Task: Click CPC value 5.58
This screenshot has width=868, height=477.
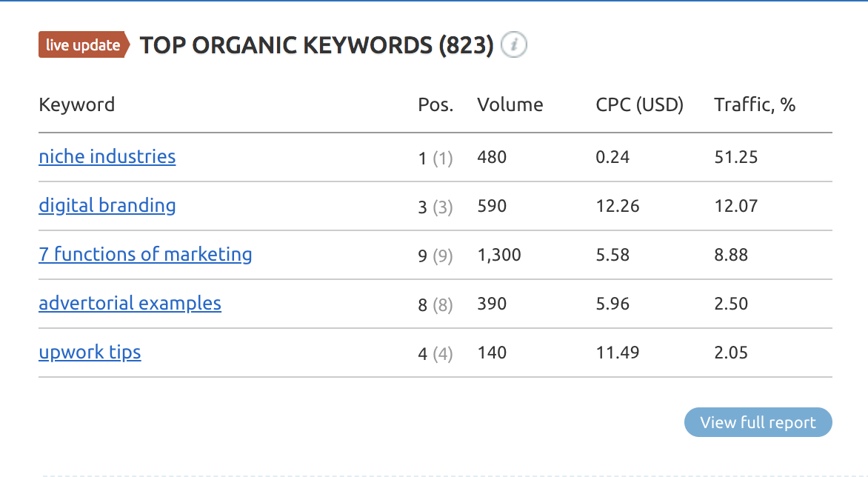Action: pyautogui.click(x=612, y=255)
